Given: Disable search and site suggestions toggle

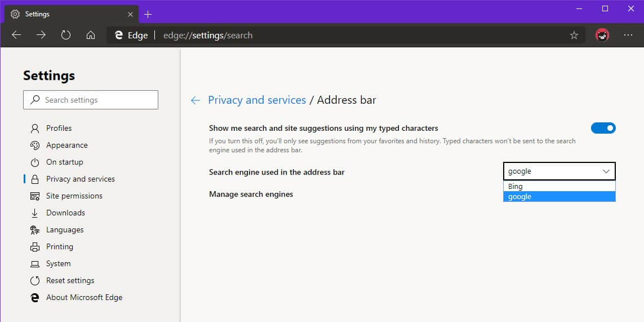Looking at the screenshot, I should [x=603, y=128].
